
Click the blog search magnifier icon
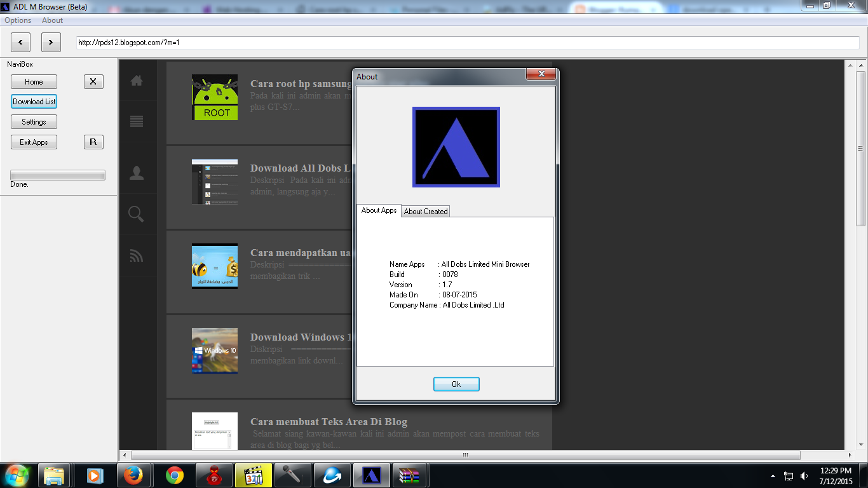[x=137, y=214]
